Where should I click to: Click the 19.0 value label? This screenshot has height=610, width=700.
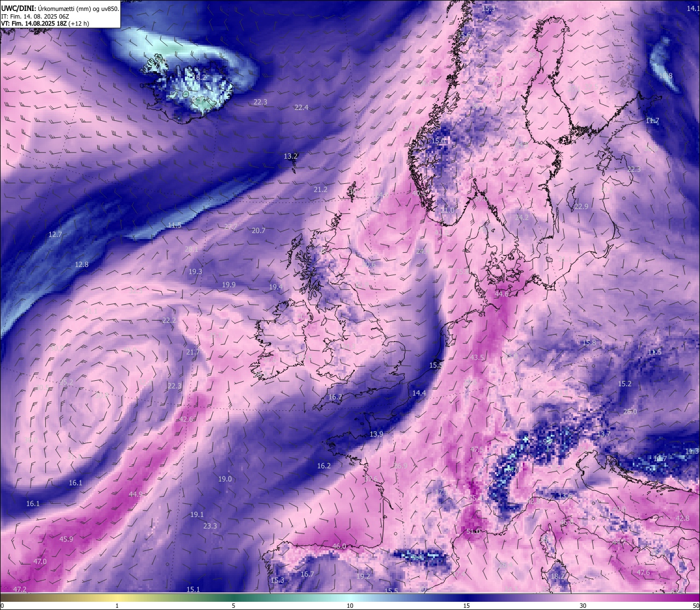pyautogui.click(x=225, y=479)
